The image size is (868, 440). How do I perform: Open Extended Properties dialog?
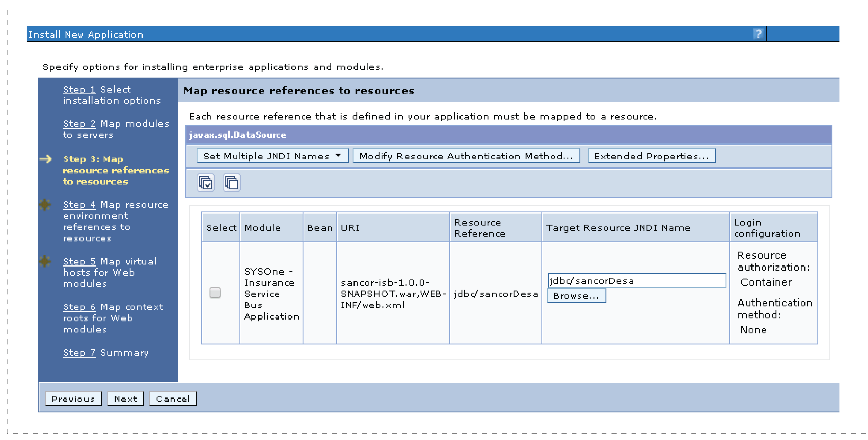(651, 156)
